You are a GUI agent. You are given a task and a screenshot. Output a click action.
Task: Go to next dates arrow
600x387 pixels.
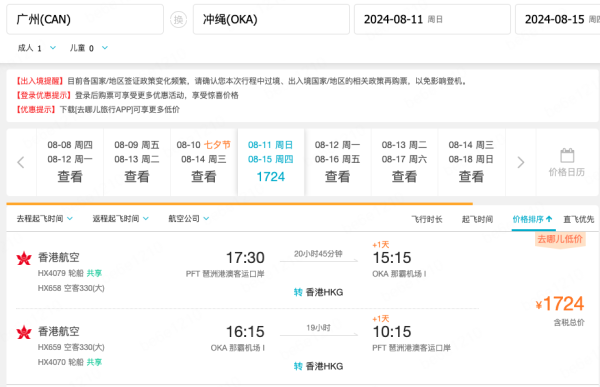coord(520,162)
